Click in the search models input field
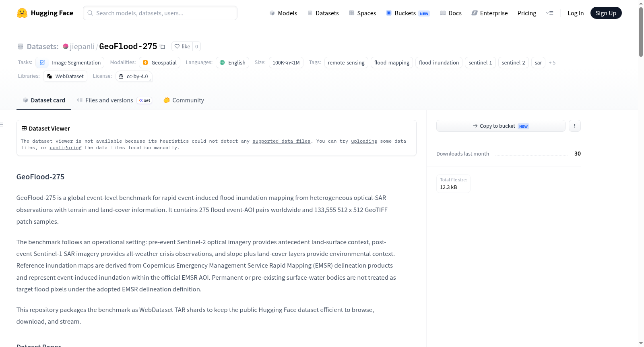Viewport: 644px width, 347px height. [x=160, y=13]
